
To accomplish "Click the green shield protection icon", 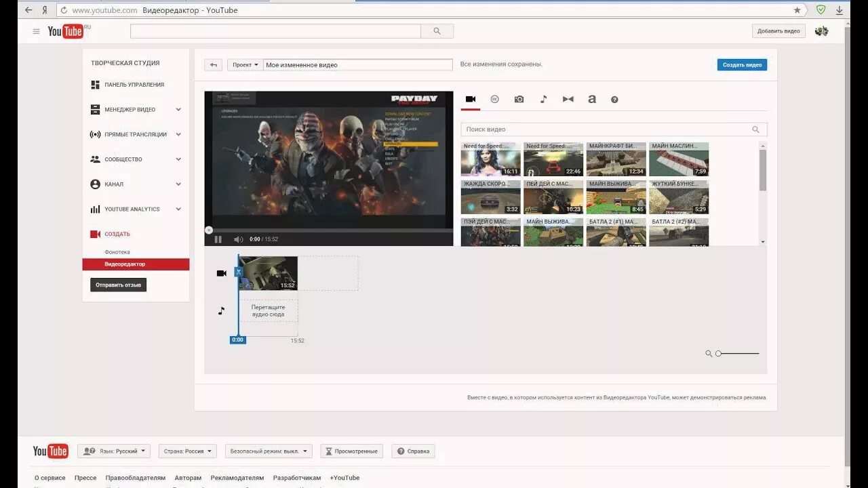I will [821, 10].
